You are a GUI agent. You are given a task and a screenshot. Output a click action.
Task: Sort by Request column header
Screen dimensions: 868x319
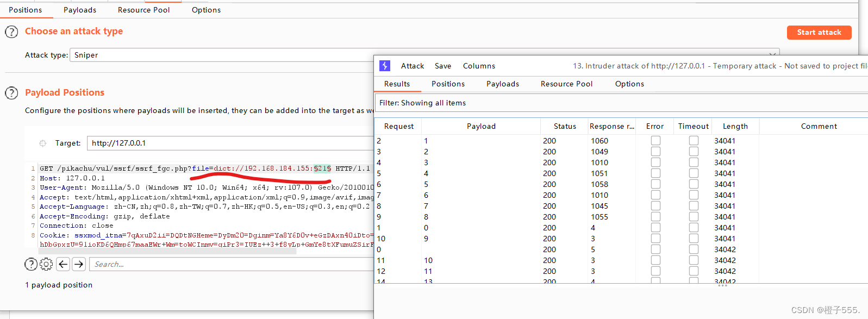click(x=399, y=126)
